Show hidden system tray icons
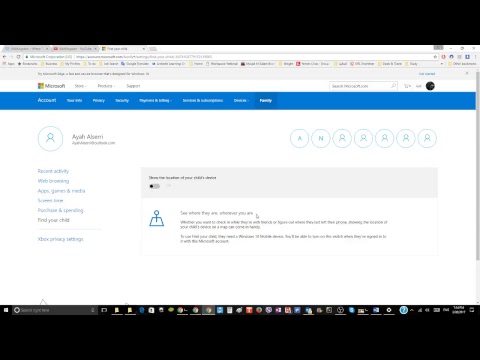The width and height of the screenshot is (480, 360). [x=412, y=310]
